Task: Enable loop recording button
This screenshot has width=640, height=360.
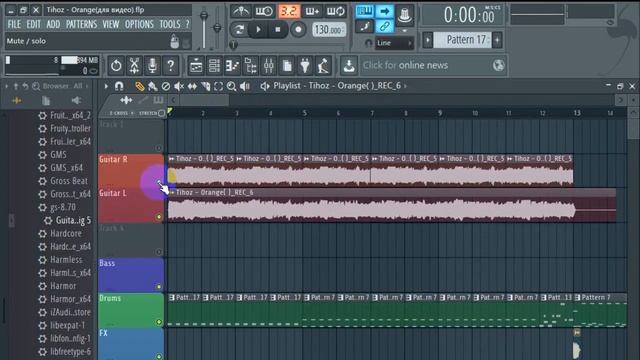Action: tap(336, 11)
